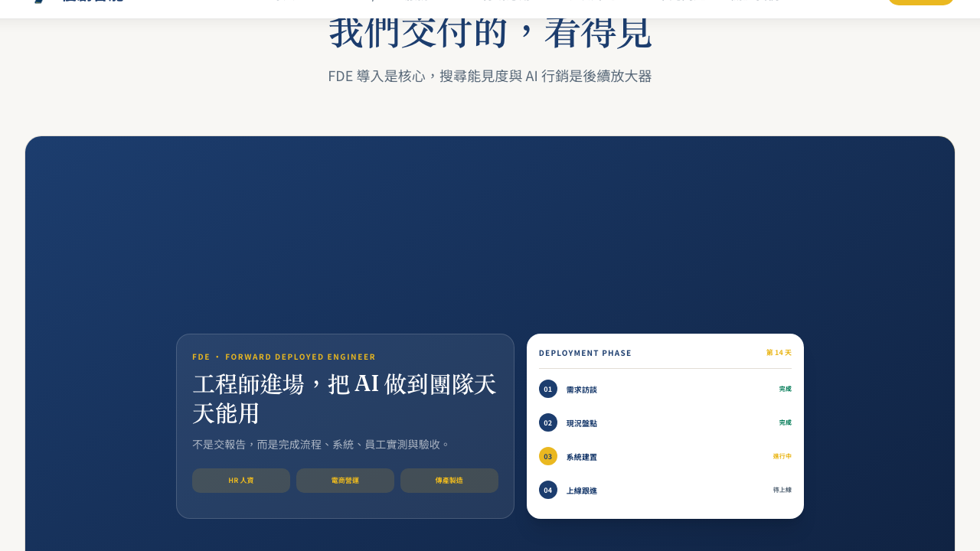The image size is (980, 551).
Task: Click the 不是交報告 description line
Action: click(322, 445)
